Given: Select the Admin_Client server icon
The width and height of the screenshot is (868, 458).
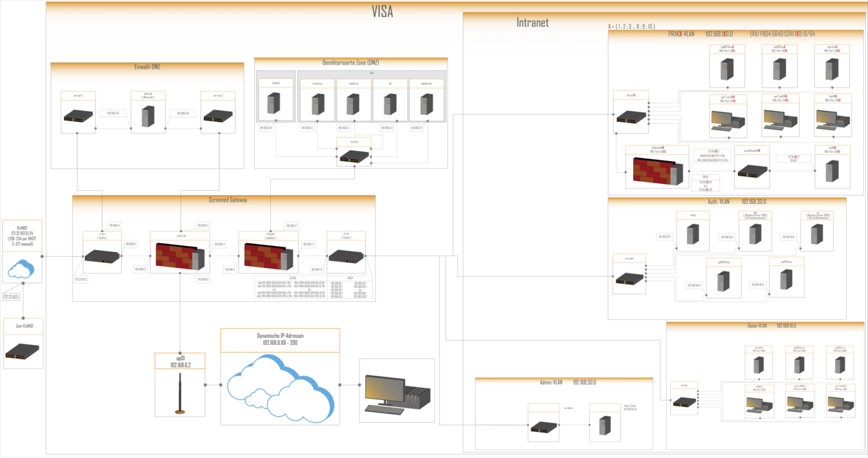Looking at the screenshot, I should tap(606, 425).
